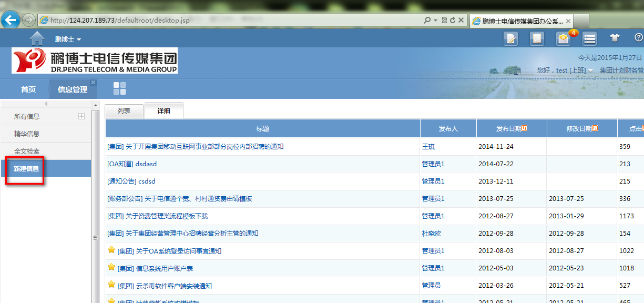Select 新建信息 in the sidebar
Viewport: 644px width, 303px height.
click(x=26, y=169)
